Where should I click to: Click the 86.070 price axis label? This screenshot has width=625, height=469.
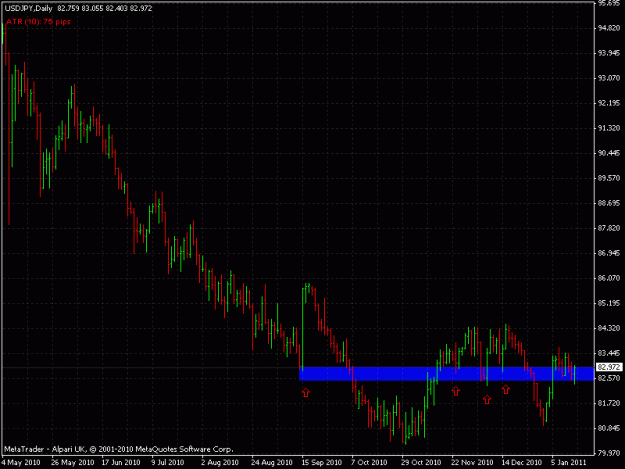click(609, 278)
